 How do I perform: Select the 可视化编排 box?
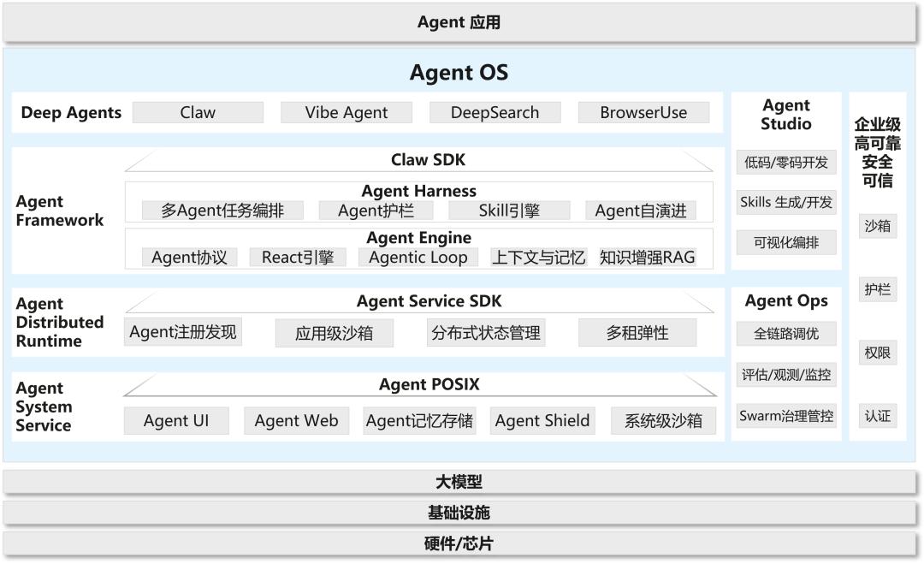point(785,242)
